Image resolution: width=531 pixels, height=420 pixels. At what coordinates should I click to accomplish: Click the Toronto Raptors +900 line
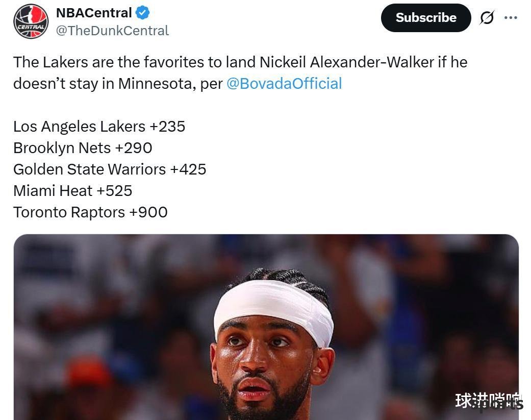[x=90, y=212]
